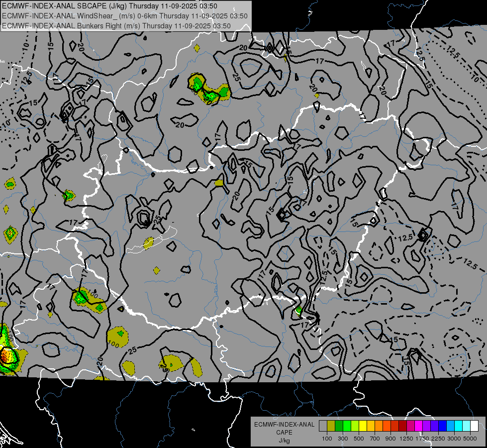This screenshot has height=448, width=487.
Task: Click the 100 tick label in legend
Action: point(327,439)
